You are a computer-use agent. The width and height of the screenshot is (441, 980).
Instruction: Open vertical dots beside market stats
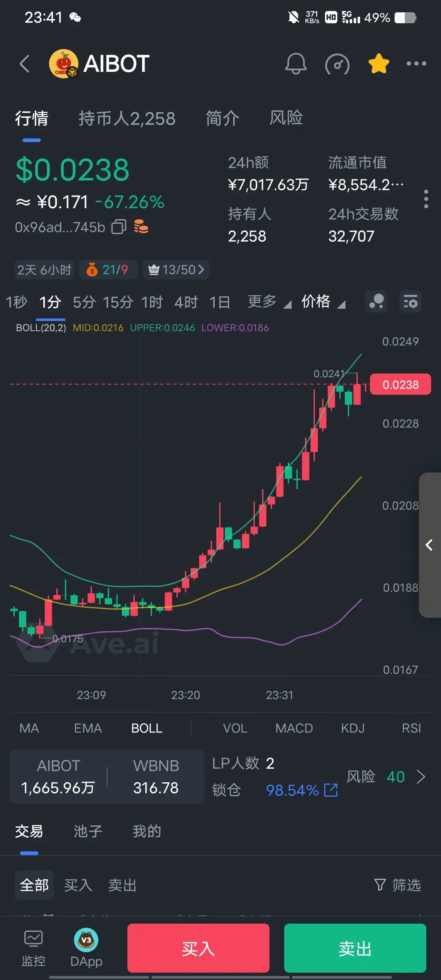point(426,199)
